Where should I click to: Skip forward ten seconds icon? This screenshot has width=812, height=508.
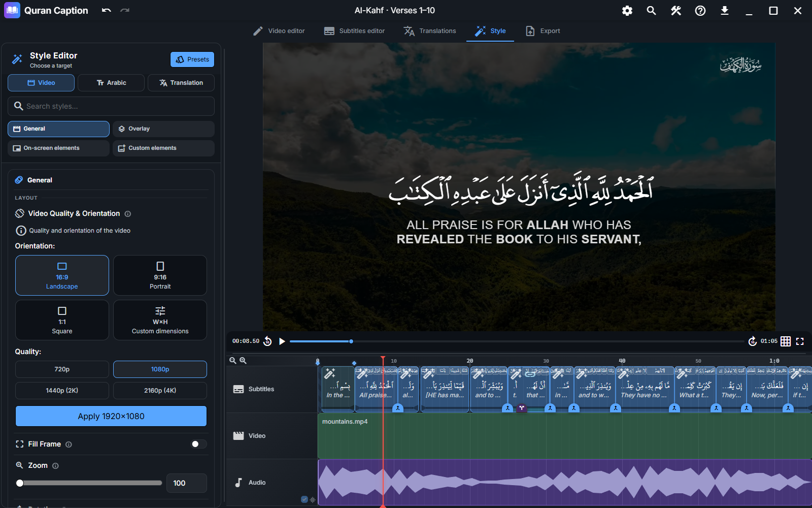753,341
